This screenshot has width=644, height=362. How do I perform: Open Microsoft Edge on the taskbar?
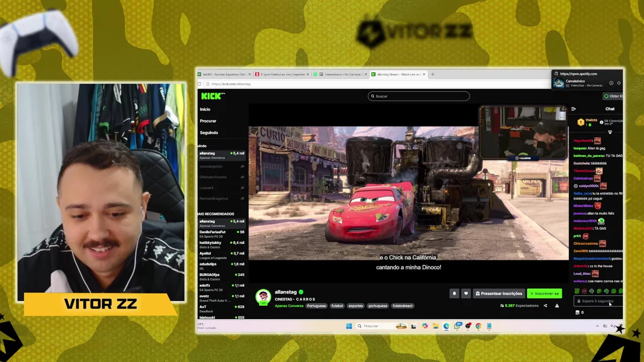446,326
